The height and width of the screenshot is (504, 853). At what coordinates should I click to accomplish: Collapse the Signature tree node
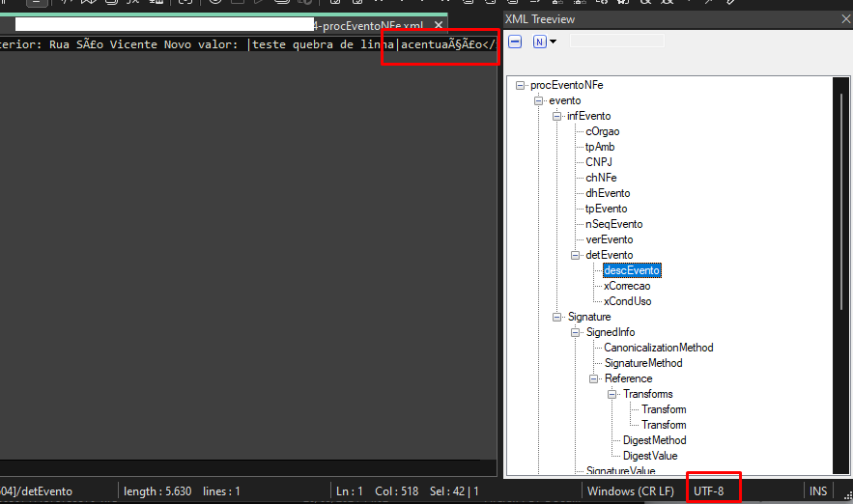pyautogui.click(x=556, y=317)
